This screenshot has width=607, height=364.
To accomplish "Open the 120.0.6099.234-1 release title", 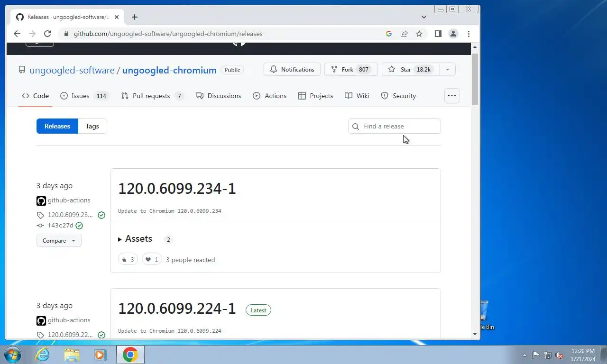I will pyautogui.click(x=177, y=189).
